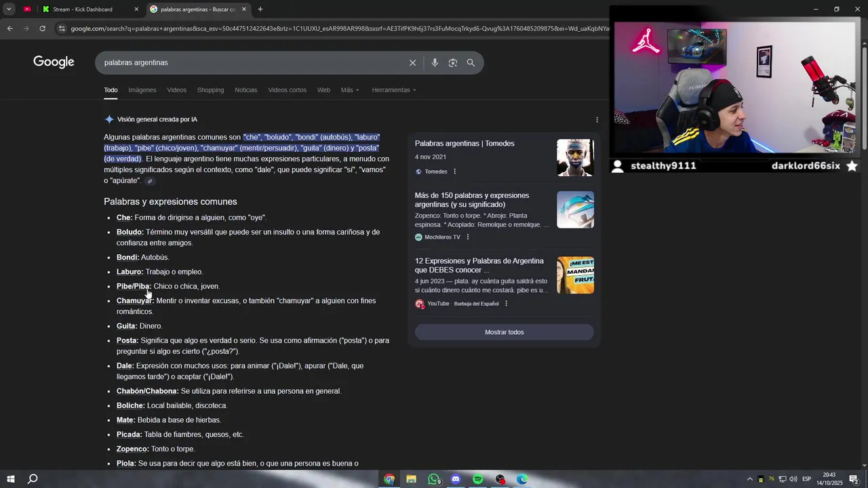This screenshot has width=868, height=488.
Task: Close the Stream - Kick Dashboard tab
Action: (136, 9)
